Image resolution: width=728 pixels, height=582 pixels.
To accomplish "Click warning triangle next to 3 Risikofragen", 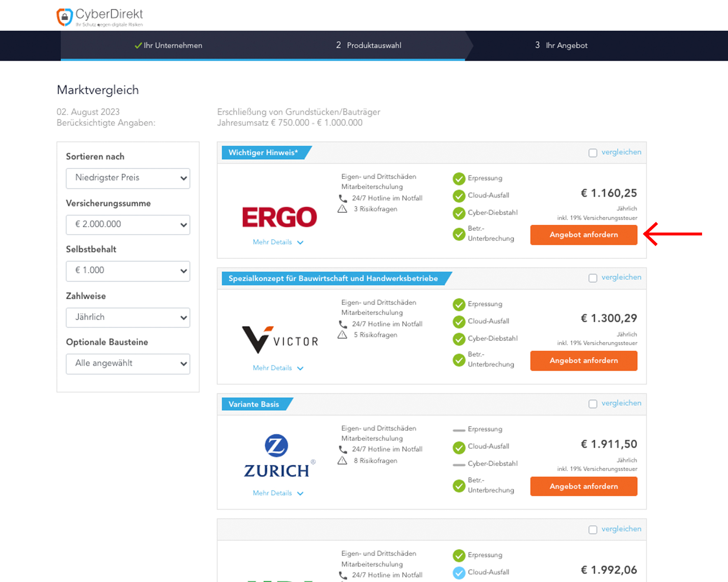I will coord(342,209).
